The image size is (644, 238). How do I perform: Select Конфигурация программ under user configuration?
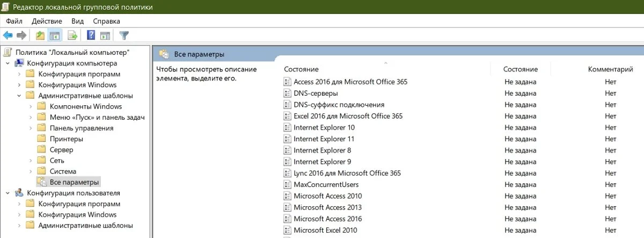[79, 204]
